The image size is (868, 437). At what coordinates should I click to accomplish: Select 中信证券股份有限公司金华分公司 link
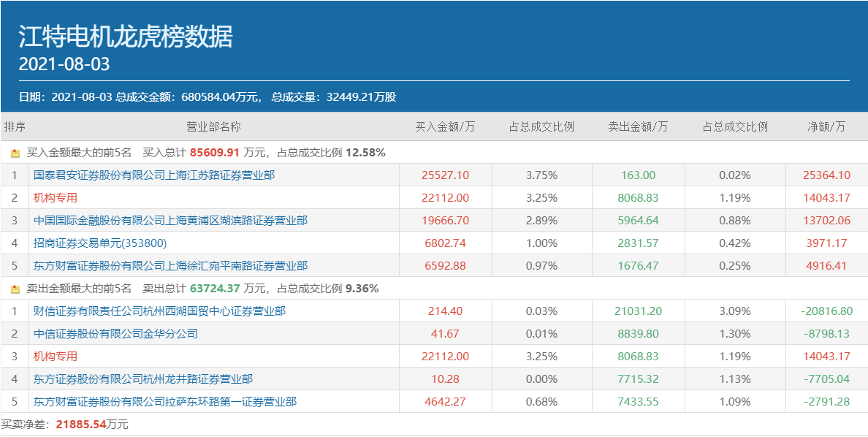(x=115, y=334)
